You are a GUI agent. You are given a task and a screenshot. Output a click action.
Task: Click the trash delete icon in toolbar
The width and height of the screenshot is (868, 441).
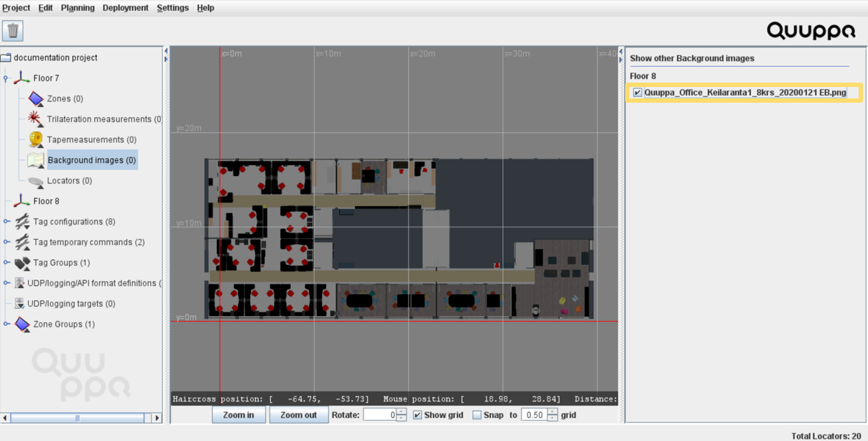(13, 31)
